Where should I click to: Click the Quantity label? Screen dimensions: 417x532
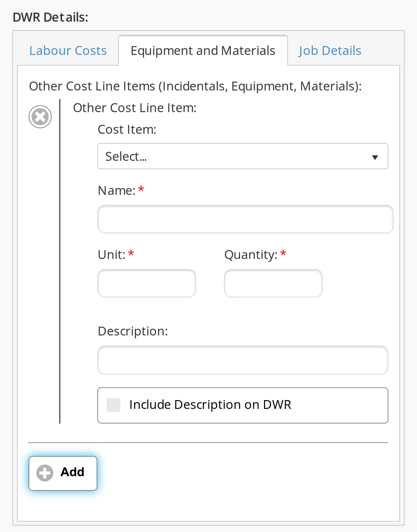point(251,255)
